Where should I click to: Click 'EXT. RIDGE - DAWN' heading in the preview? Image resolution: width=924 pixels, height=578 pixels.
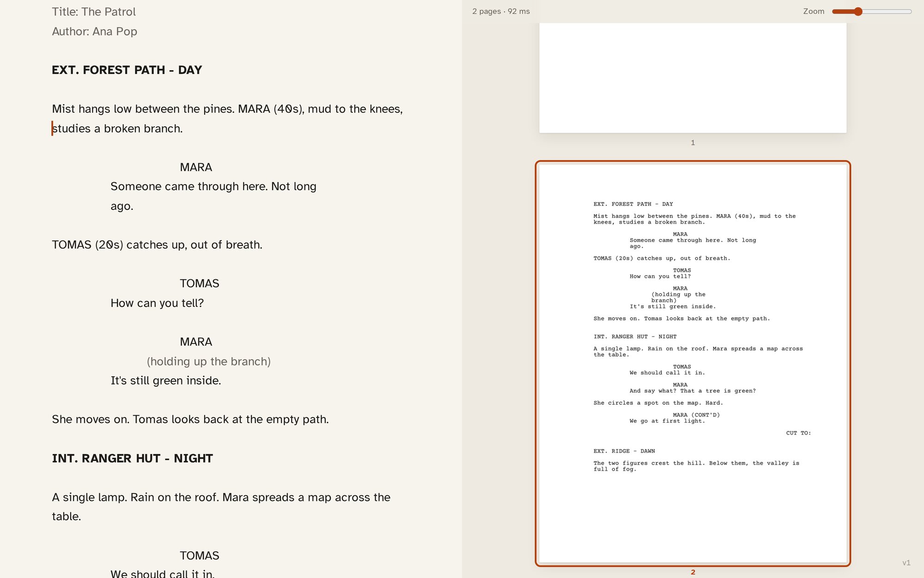pos(624,451)
